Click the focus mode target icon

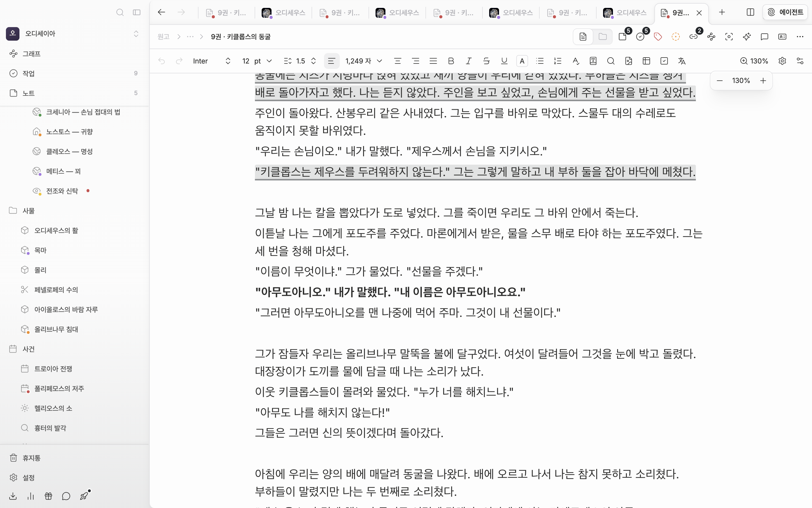[x=729, y=37]
